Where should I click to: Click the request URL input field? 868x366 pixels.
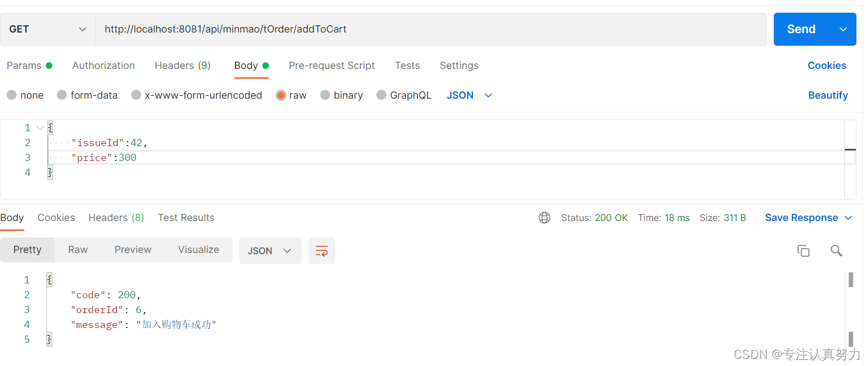431,29
